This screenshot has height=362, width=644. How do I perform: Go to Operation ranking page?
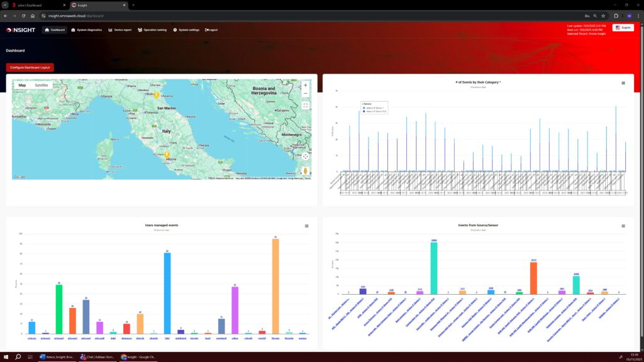pyautogui.click(x=152, y=30)
